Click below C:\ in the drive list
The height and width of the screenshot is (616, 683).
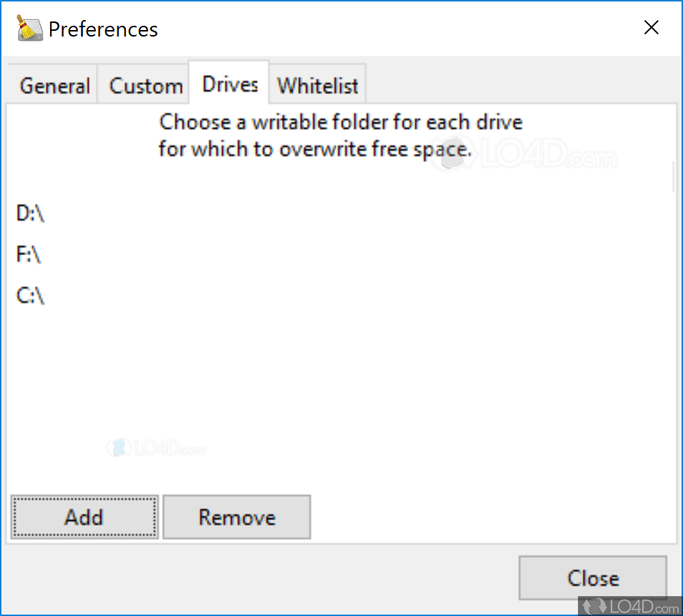32,337
